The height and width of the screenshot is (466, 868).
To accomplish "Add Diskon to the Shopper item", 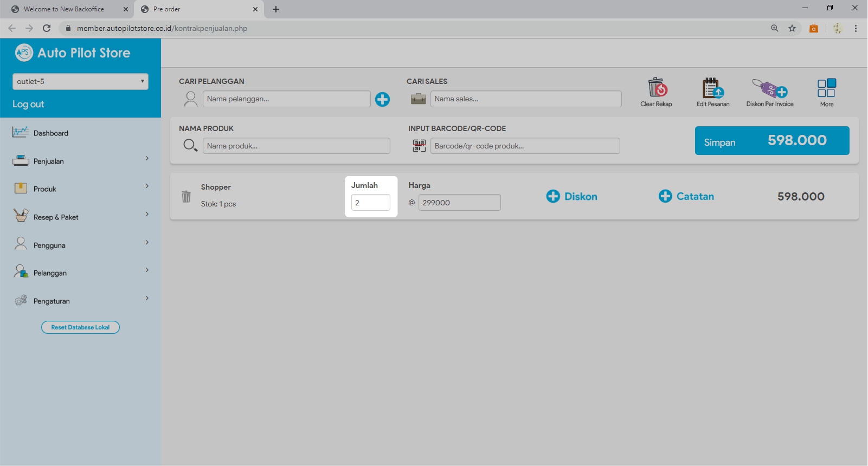I will [571, 196].
